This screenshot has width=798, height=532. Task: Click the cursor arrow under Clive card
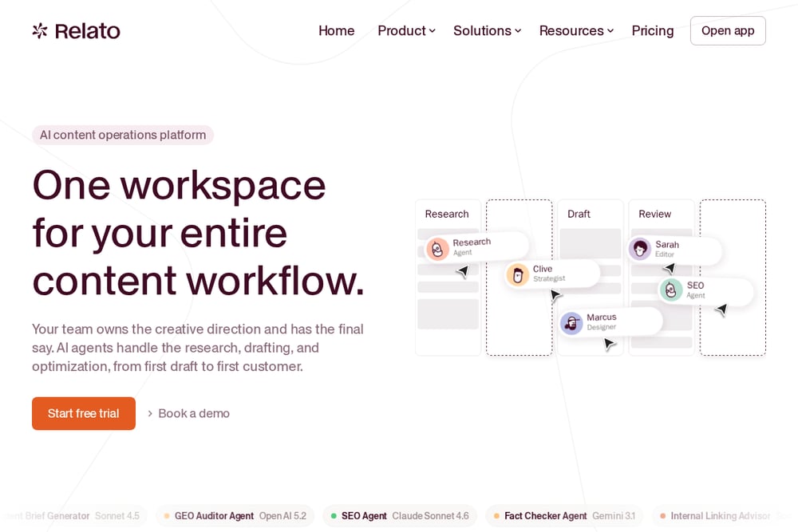click(x=555, y=295)
